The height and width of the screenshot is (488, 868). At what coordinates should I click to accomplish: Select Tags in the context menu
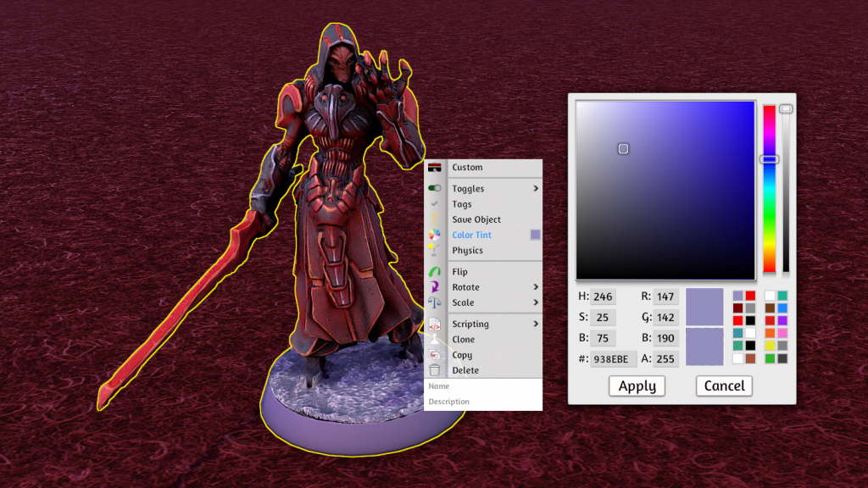tap(462, 204)
